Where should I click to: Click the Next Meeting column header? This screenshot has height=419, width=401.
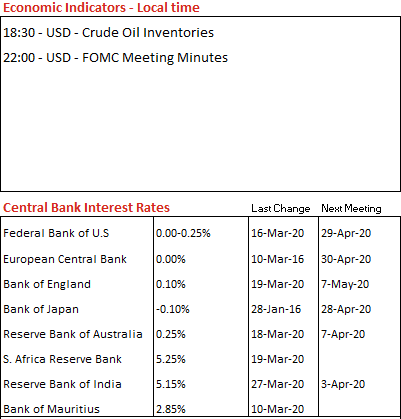tap(351, 209)
